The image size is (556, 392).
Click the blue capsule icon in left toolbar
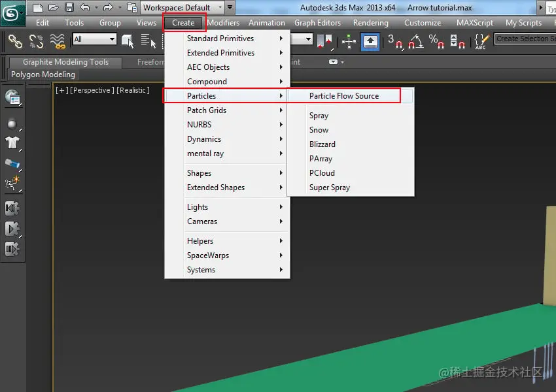[x=12, y=163]
